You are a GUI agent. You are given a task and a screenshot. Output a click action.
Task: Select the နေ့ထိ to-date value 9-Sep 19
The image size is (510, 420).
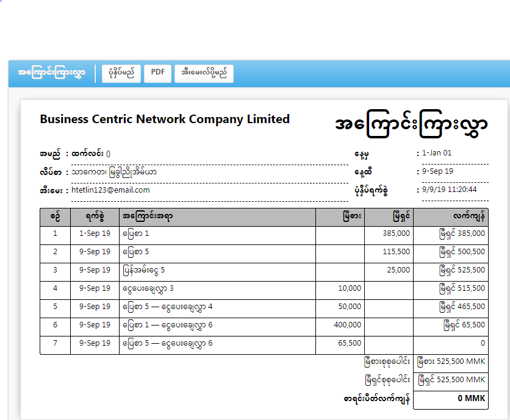pyautogui.click(x=437, y=171)
